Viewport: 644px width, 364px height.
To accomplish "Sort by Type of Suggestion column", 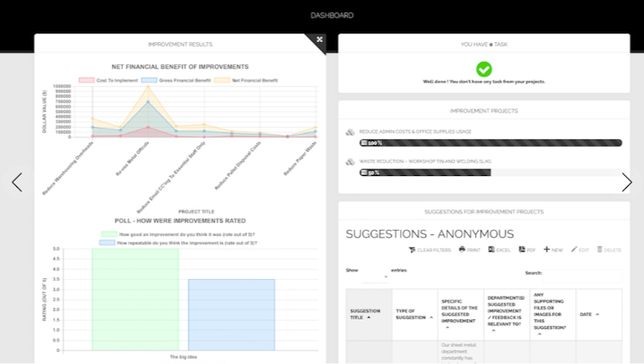I will point(415,315).
